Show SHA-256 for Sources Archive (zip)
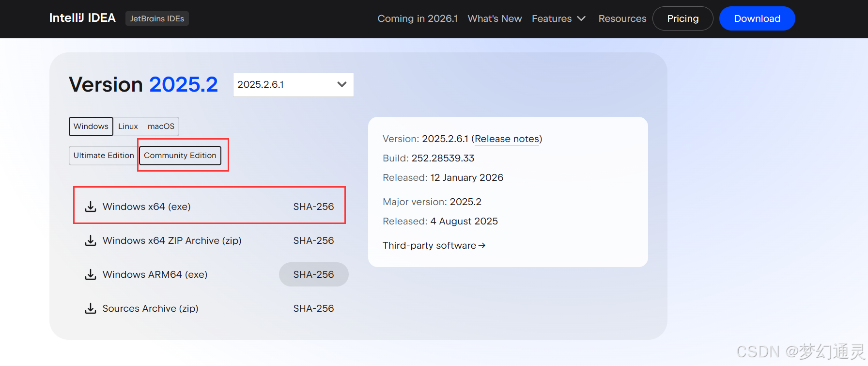This screenshot has height=366, width=868. (313, 308)
